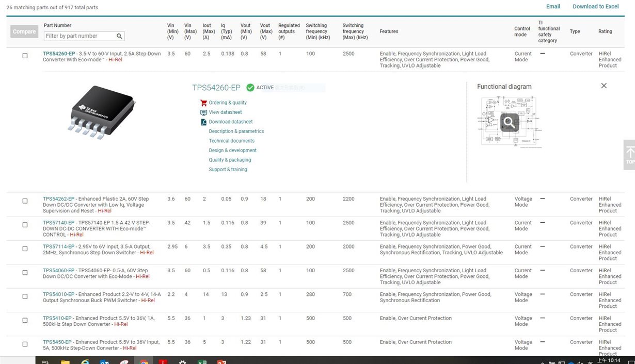Open the TPS54060-EP part link

pos(59,271)
